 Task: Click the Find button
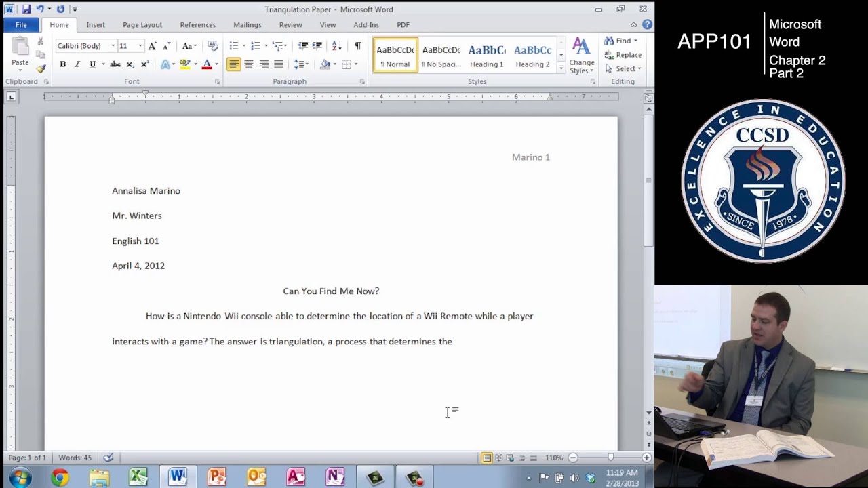(621, 41)
